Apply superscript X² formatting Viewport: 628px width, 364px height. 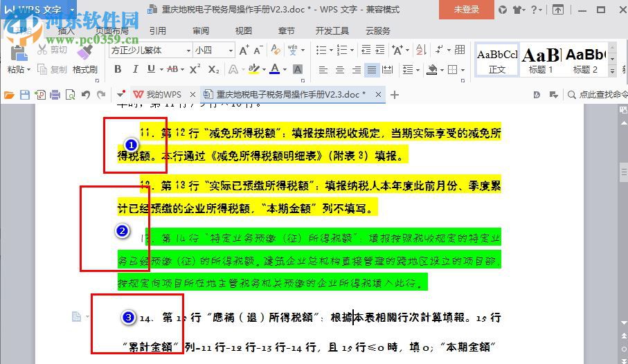click(195, 69)
